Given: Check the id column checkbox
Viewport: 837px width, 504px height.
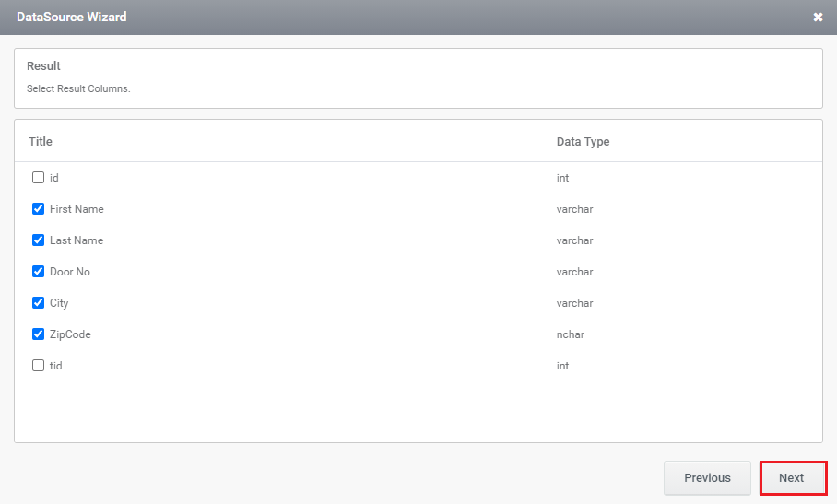Looking at the screenshot, I should [x=38, y=177].
